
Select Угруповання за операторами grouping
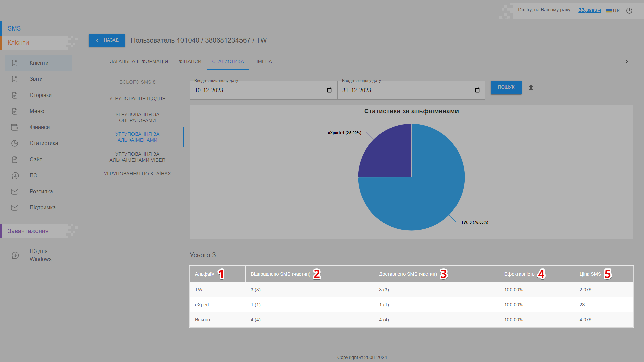click(138, 117)
